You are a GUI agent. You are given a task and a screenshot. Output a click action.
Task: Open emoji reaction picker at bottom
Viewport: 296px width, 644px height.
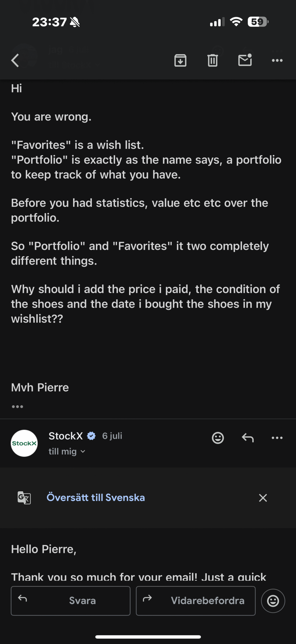point(273,601)
